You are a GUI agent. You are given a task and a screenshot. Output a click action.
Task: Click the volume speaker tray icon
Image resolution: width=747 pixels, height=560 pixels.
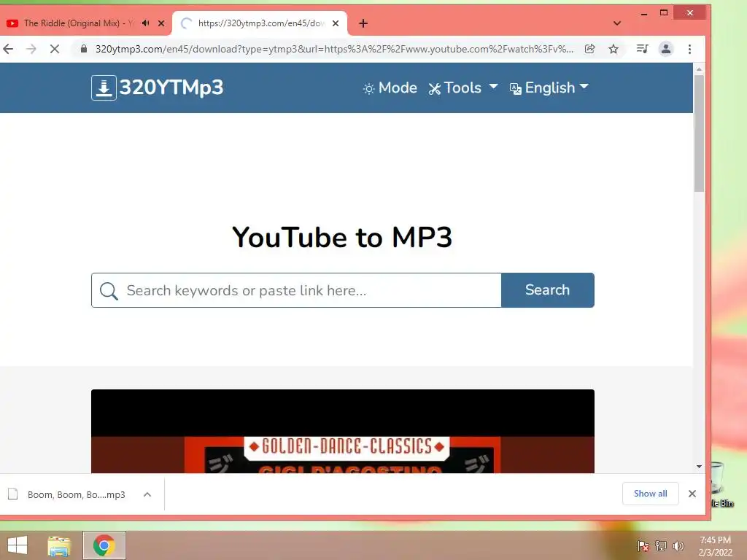click(678, 546)
